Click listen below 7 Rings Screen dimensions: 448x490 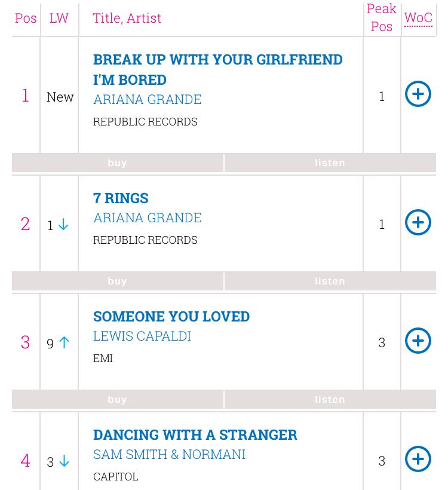click(x=330, y=281)
